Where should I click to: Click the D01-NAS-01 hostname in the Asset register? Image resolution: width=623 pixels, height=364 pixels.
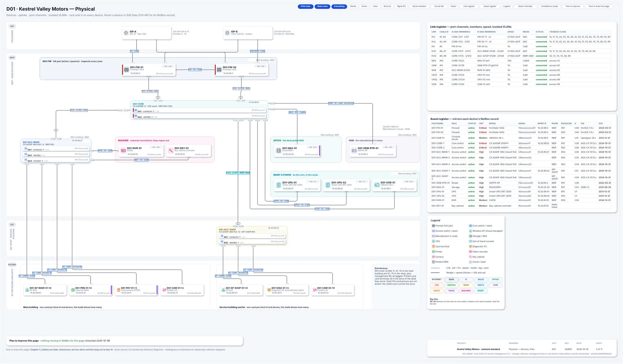(438, 187)
